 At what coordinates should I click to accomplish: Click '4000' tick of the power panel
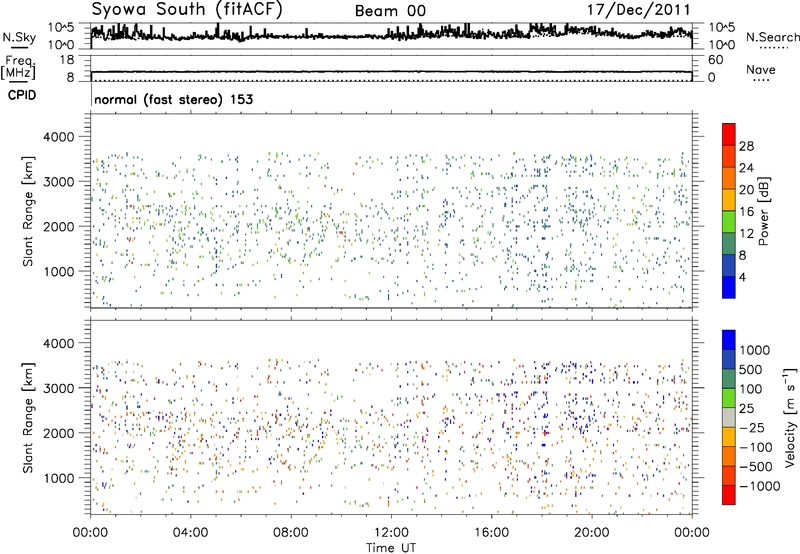tap(58, 137)
